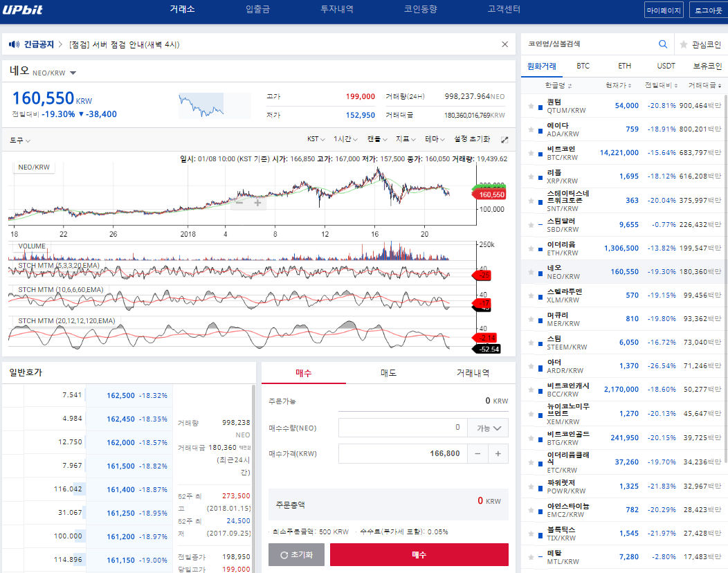Image resolution: width=728 pixels, height=573 pixels.
Task: Click the order book scrollbar
Action: [x=253, y=478]
